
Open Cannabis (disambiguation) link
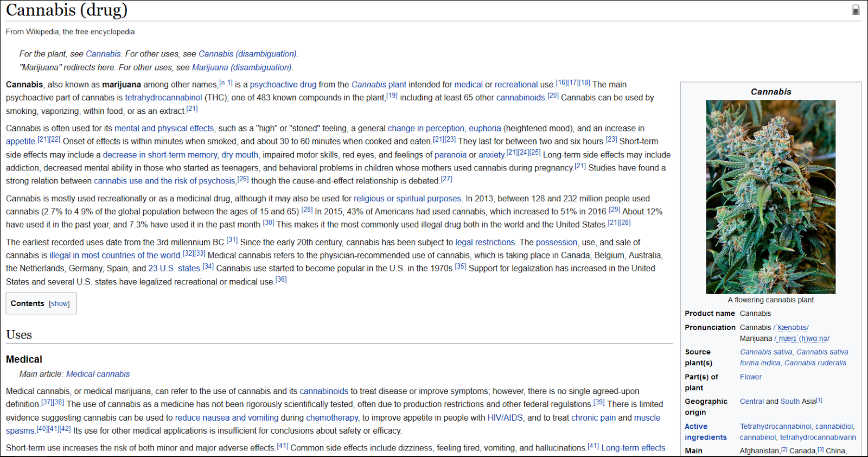[x=247, y=54]
